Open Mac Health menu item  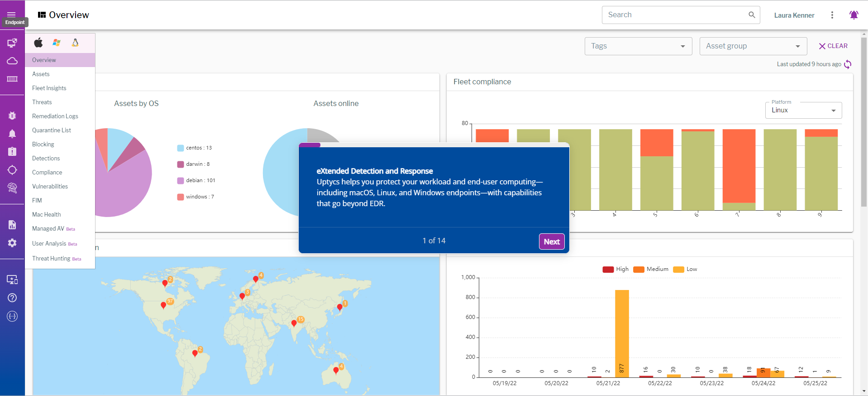point(60,214)
